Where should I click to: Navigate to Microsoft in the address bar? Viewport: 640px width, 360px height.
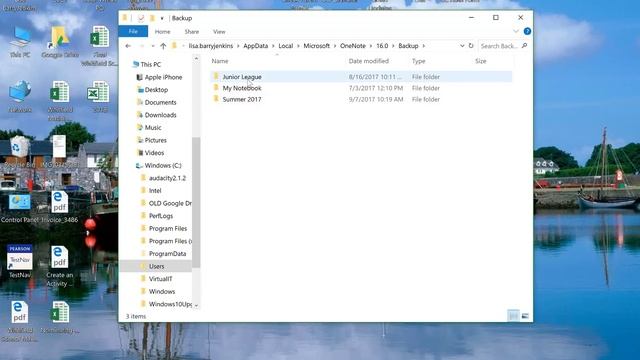tap(316, 46)
